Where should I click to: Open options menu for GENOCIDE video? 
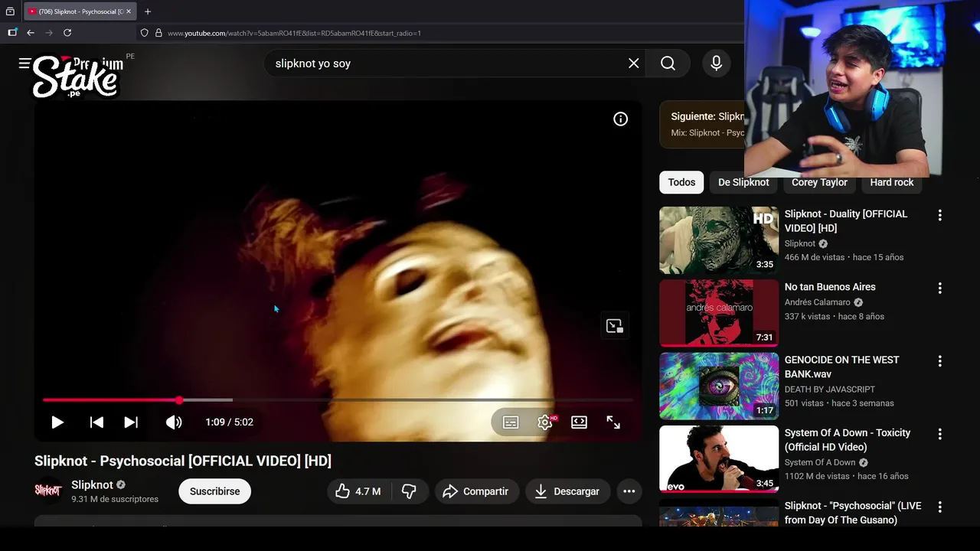tap(939, 361)
